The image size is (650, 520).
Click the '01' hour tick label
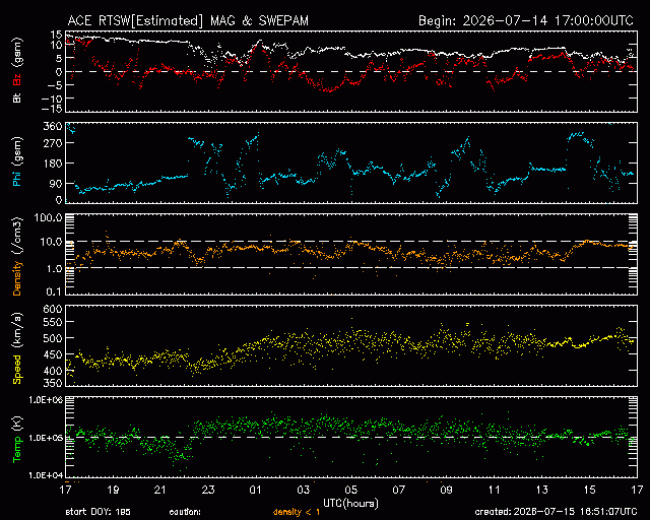point(255,490)
